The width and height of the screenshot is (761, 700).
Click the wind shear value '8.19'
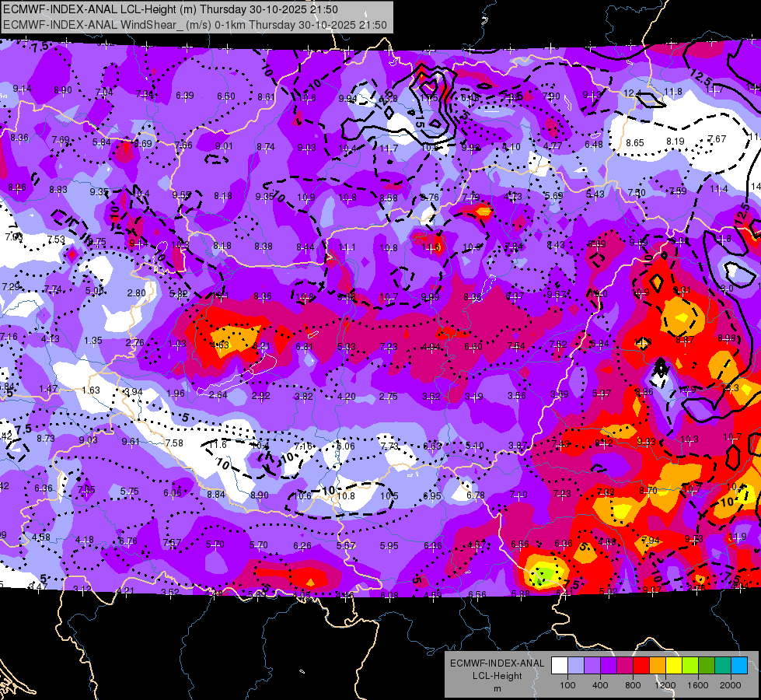point(675,141)
